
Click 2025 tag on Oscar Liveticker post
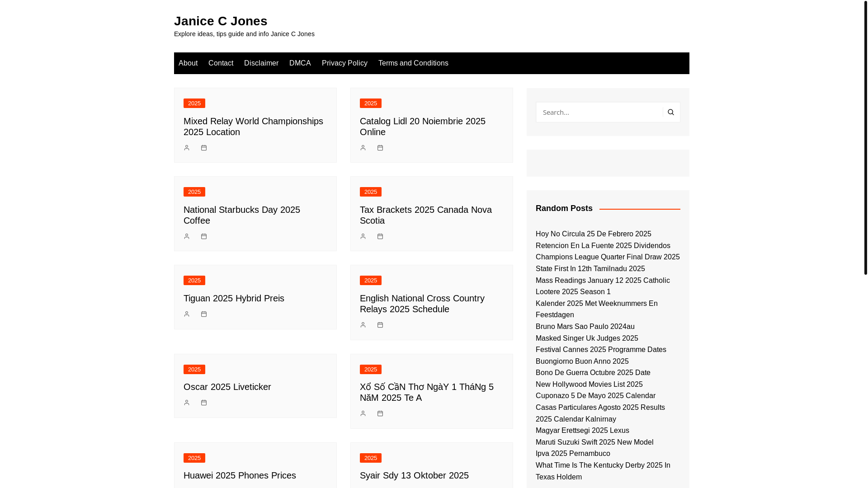[194, 370]
